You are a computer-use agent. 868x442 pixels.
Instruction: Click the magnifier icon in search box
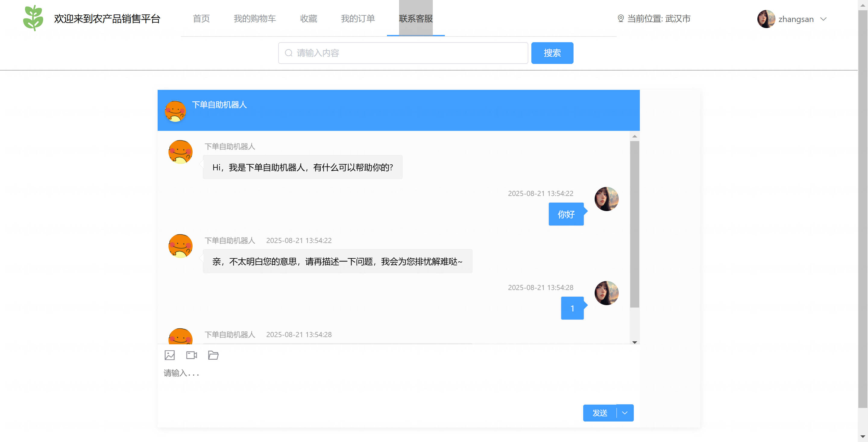(x=288, y=53)
